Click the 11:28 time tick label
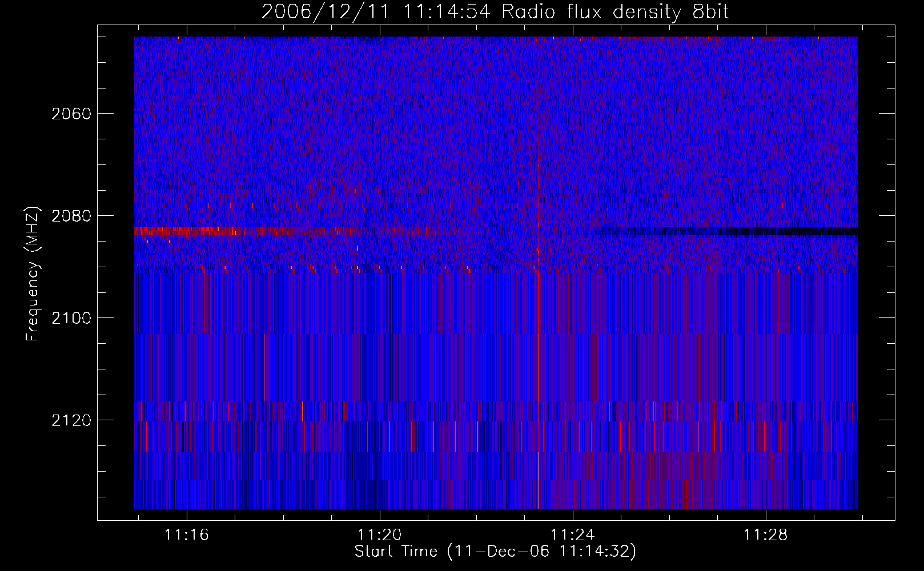The image size is (924, 571). coord(765,535)
